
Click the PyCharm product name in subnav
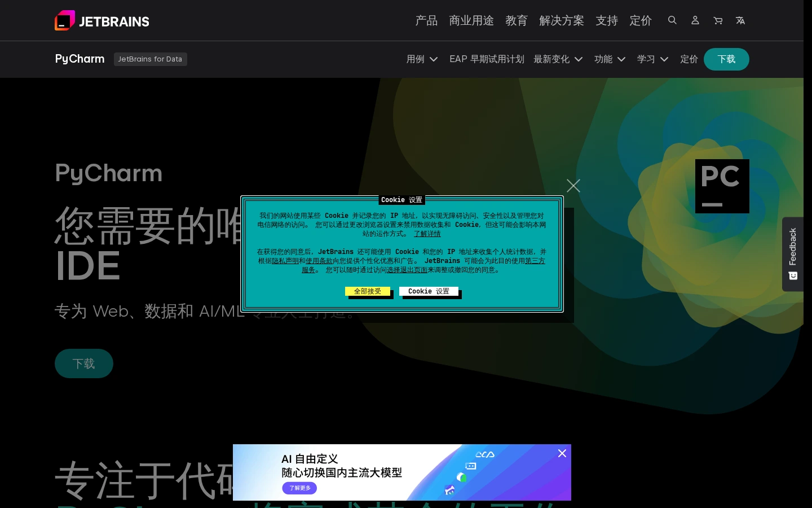(x=80, y=59)
